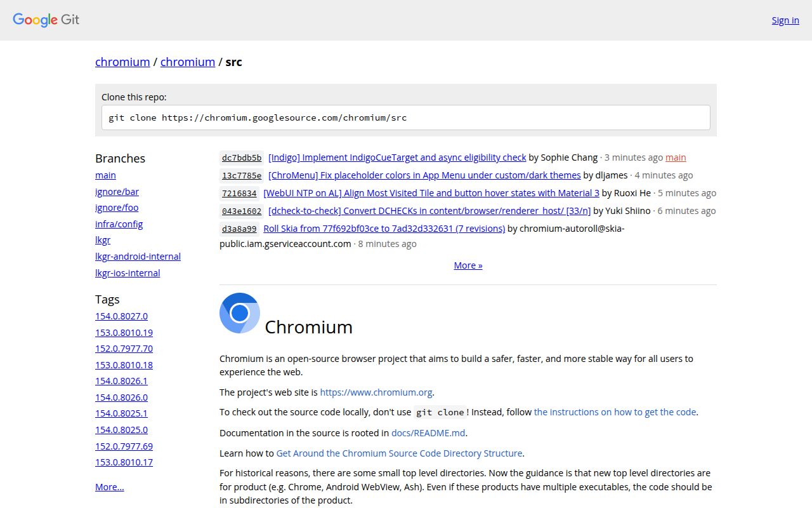This screenshot has width=812, height=508.
Task: Open commit hash dc7bdb5b
Action: [x=241, y=157]
